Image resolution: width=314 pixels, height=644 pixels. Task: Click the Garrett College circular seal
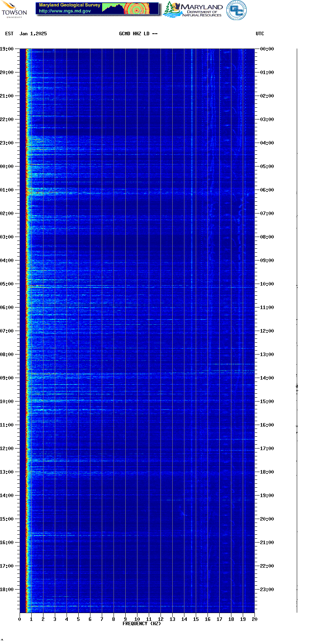coord(236,10)
